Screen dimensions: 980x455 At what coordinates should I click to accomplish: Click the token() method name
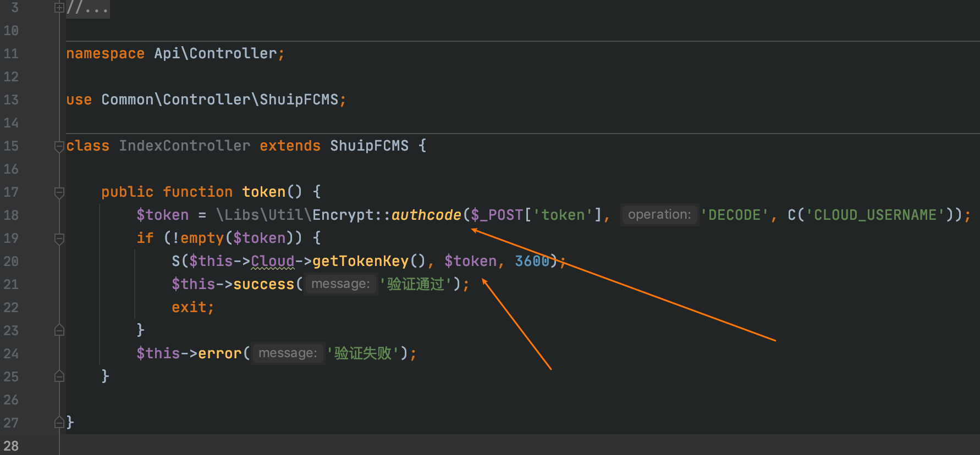(x=263, y=192)
